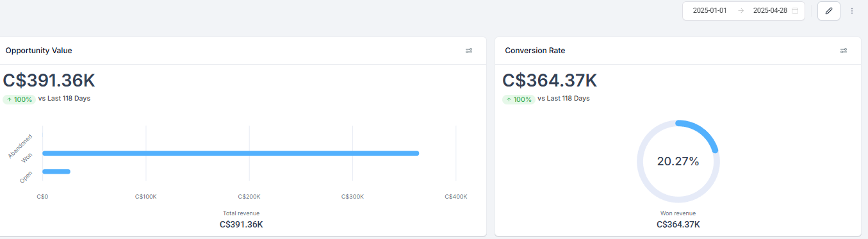Click the Open bar in chart
The width and height of the screenshot is (868, 239).
click(56, 171)
